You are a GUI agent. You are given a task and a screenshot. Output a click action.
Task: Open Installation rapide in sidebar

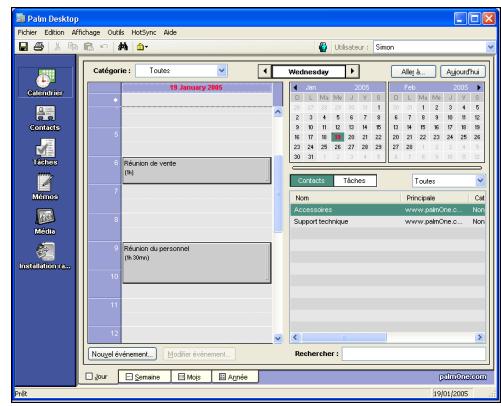tap(45, 256)
